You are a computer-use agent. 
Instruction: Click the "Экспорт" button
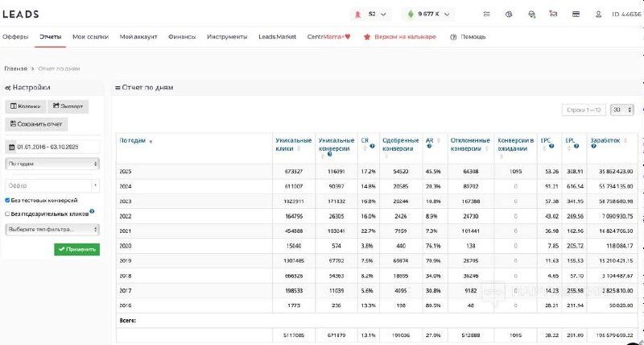click(68, 106)
